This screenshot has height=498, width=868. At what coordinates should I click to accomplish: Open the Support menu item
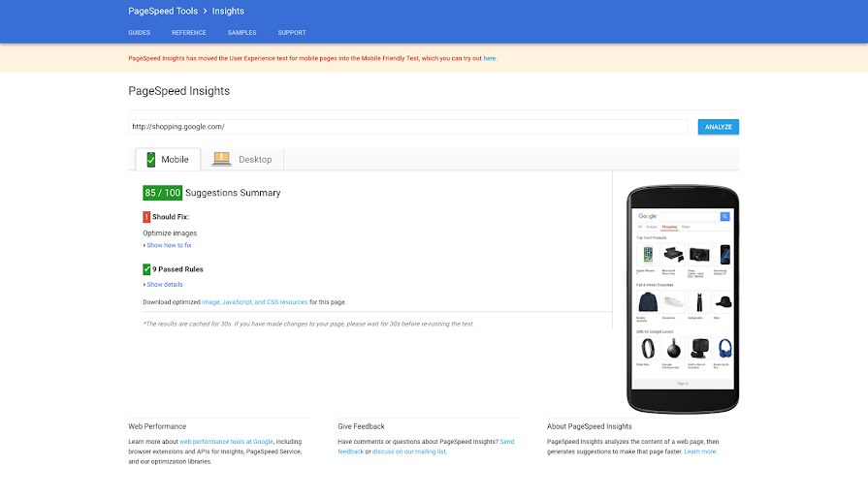click(292, 33)
